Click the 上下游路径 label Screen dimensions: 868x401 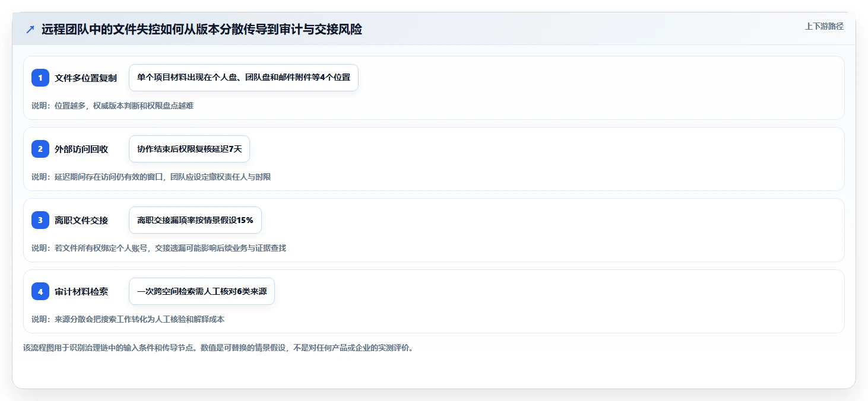click(824, 26)
